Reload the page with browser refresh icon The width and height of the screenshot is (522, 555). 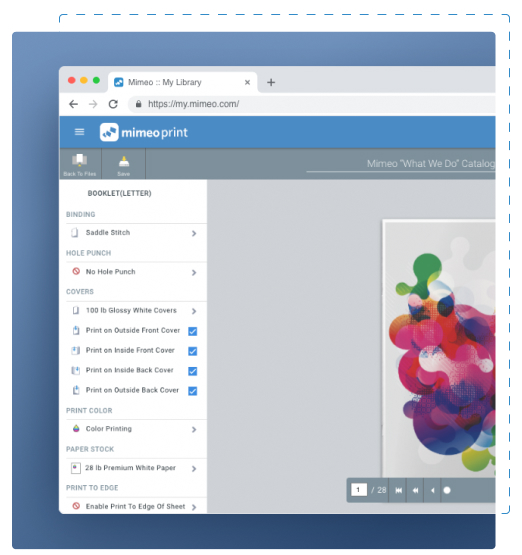point(113,104)
